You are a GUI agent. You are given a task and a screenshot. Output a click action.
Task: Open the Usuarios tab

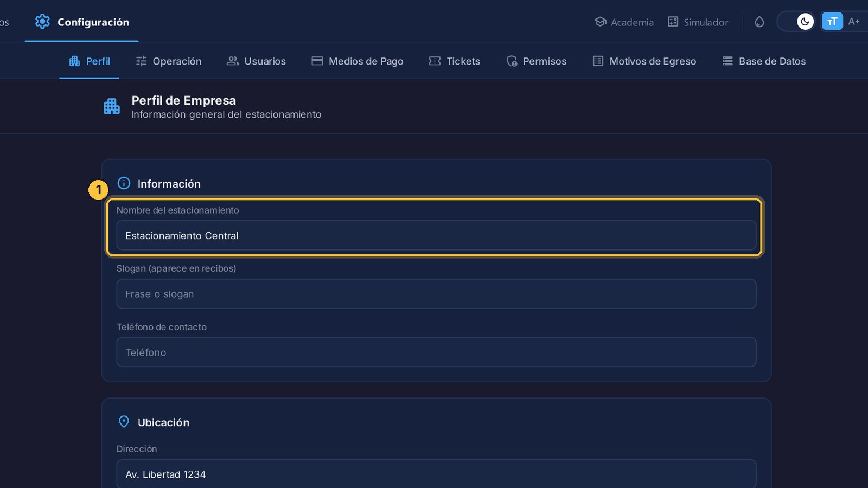coord(256,61)
